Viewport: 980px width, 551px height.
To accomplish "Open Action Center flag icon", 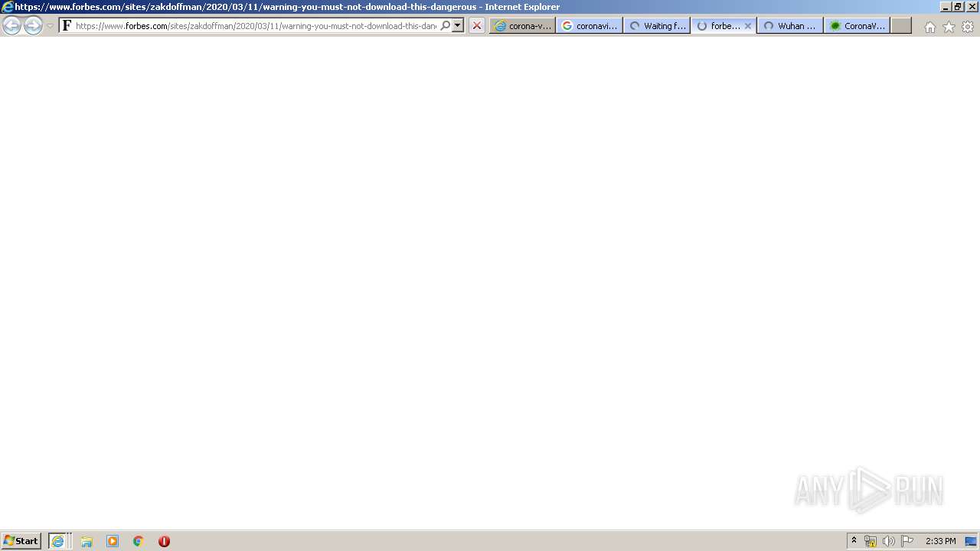I will (x=907, y=541).
